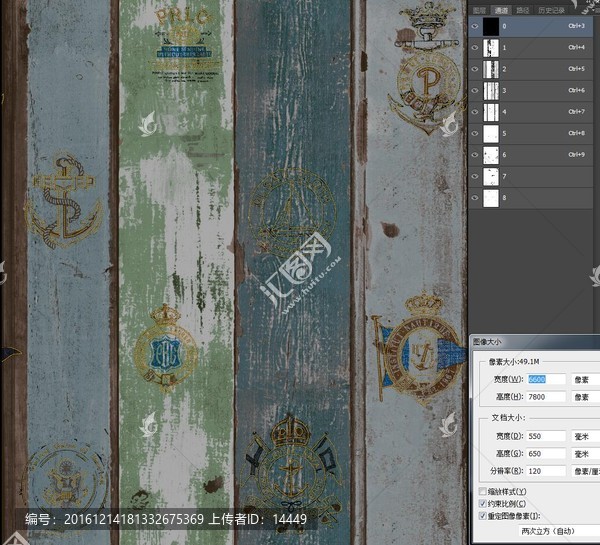
Task: Click the 图像大小 dialog title bar
Action: [x=535, y=342]
